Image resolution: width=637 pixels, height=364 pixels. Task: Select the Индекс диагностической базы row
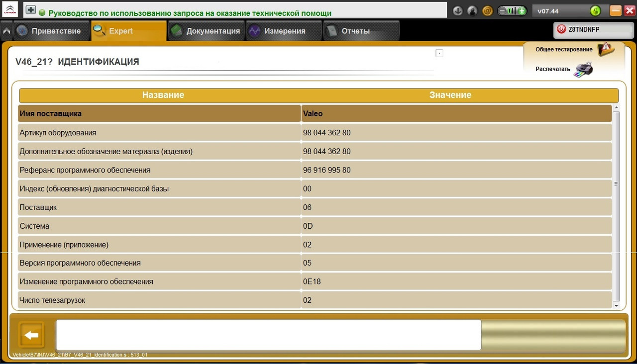tap(315, 188)
